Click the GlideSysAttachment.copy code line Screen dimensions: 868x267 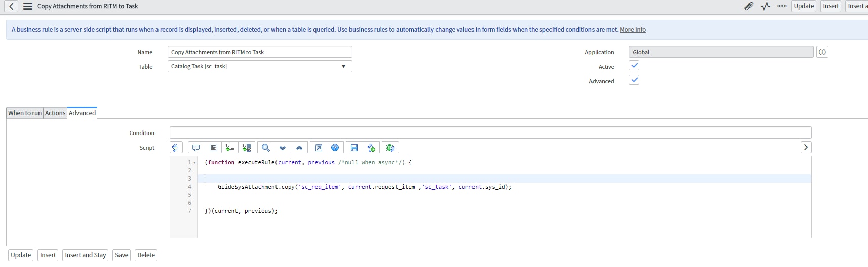pos(365,187)
